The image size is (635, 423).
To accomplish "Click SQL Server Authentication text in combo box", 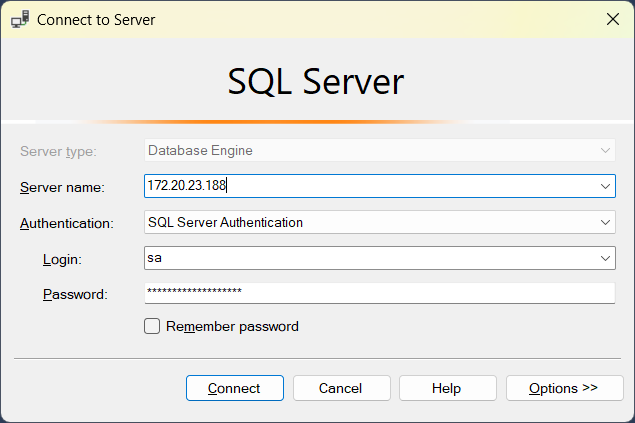I will pos(225,222).
